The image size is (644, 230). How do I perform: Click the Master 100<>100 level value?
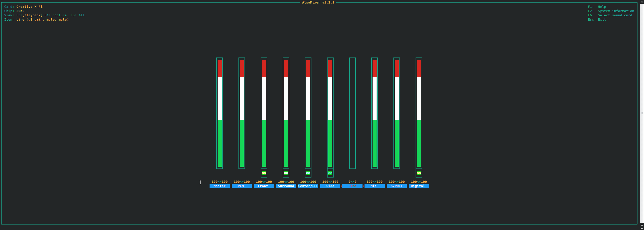pyautogui.click(x=219, y=182)
